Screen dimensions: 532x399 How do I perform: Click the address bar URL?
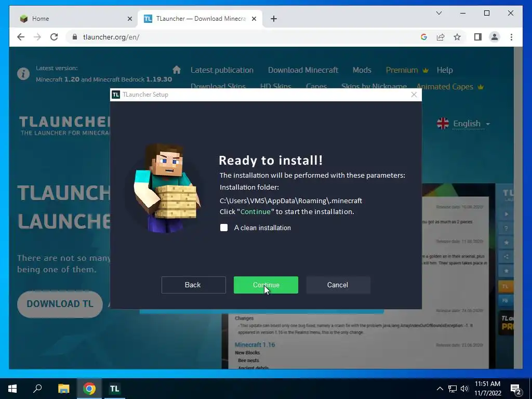click(x=111, y=37)
